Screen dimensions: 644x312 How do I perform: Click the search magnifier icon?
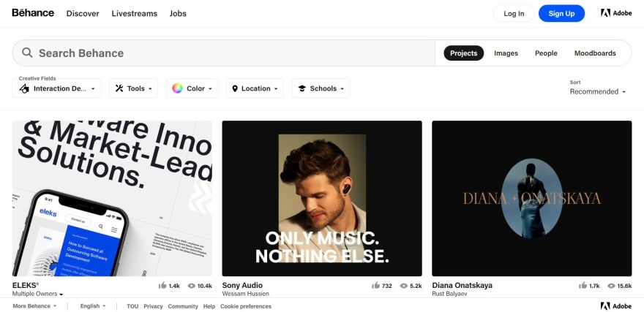tap(27, 53)
